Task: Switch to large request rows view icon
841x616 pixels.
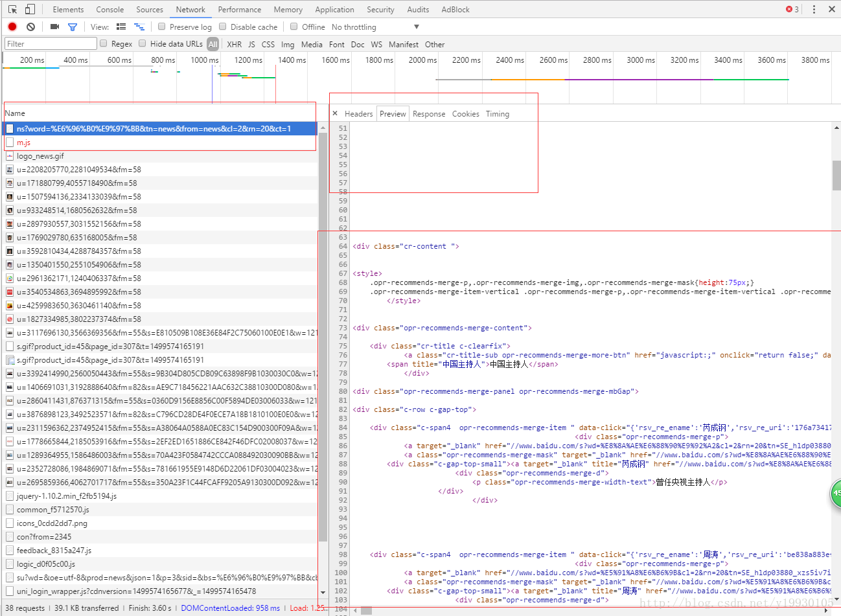Action: pos(121,27)
